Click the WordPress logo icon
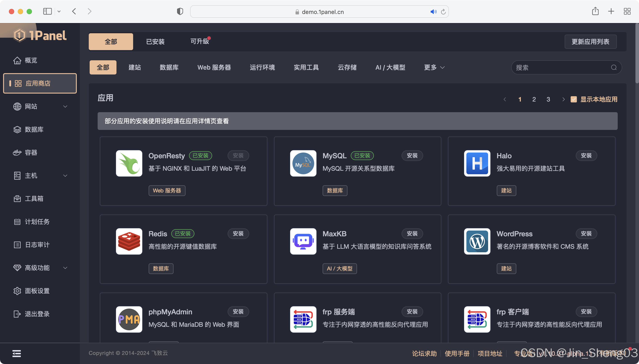Image resolution: width=639 pixels, height=364 pixels. [x=477, y=241]
